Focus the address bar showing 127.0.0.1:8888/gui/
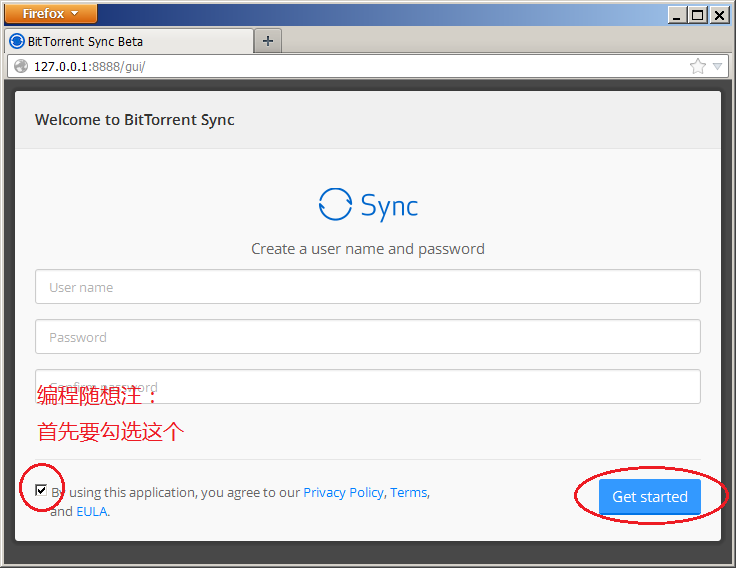 tap(350, 66)
